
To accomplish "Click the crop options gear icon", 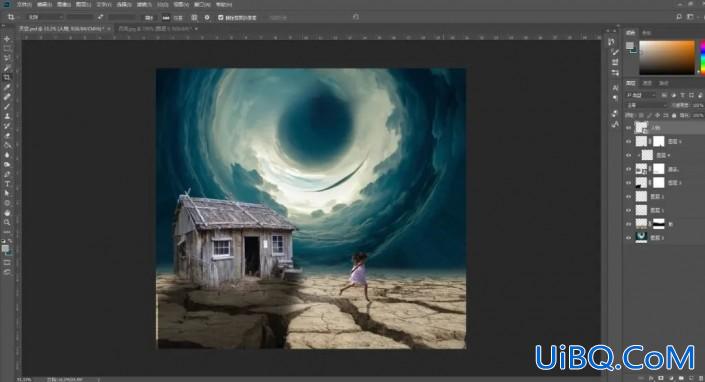I will point(207,18).
